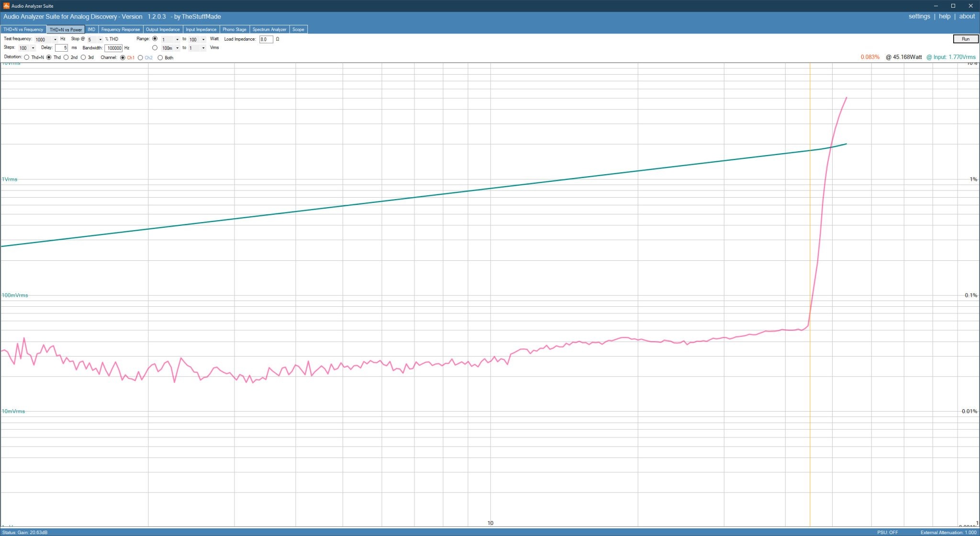Open settings link in header

pos(919,16)
